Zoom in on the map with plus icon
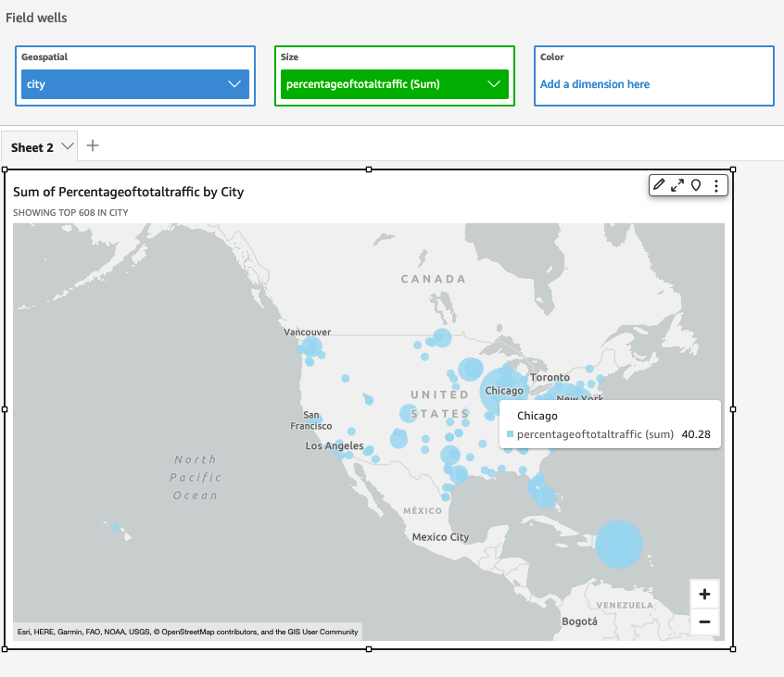 pos(704,594)
